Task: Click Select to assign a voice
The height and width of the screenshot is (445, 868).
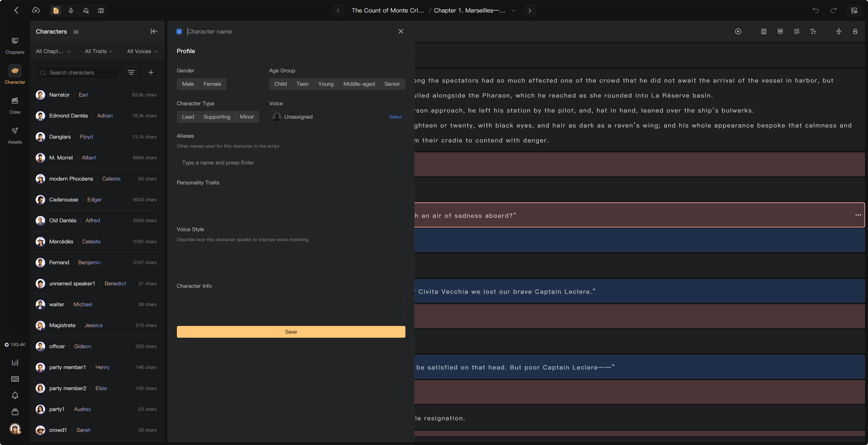Action: (x=395, y=117)
